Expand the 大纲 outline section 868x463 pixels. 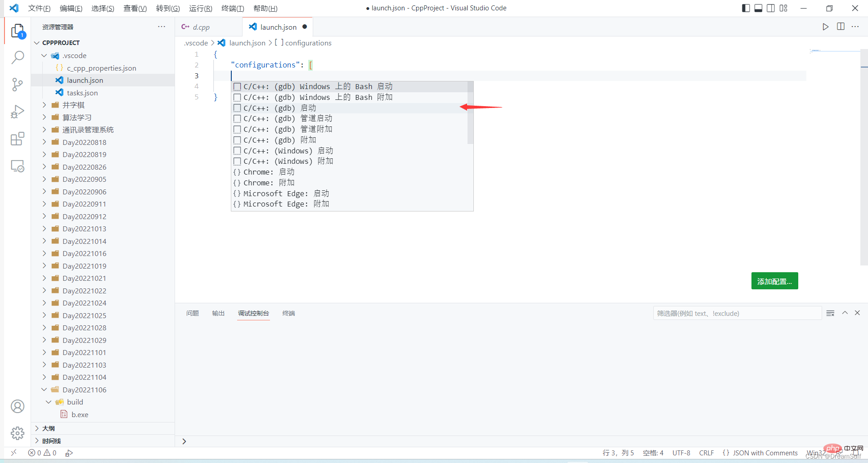[49, 428]
